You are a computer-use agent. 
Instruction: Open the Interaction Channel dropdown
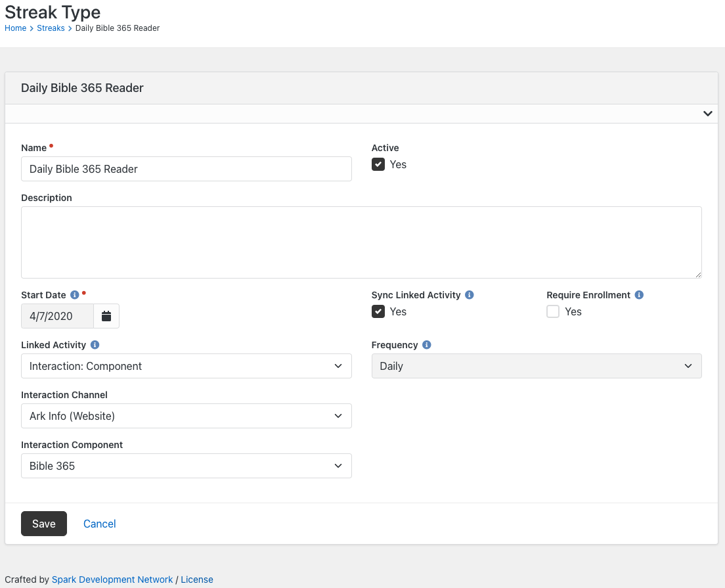(x=187, y=416)
